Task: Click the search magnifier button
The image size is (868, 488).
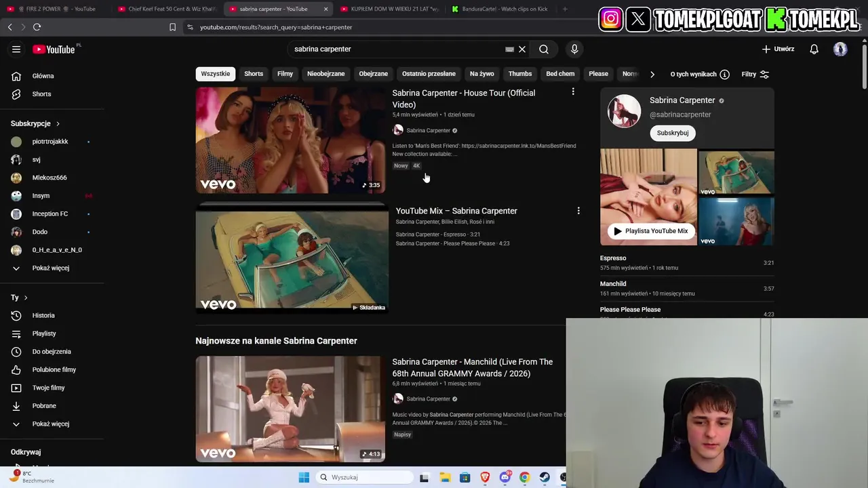Action: pos(544,49)
